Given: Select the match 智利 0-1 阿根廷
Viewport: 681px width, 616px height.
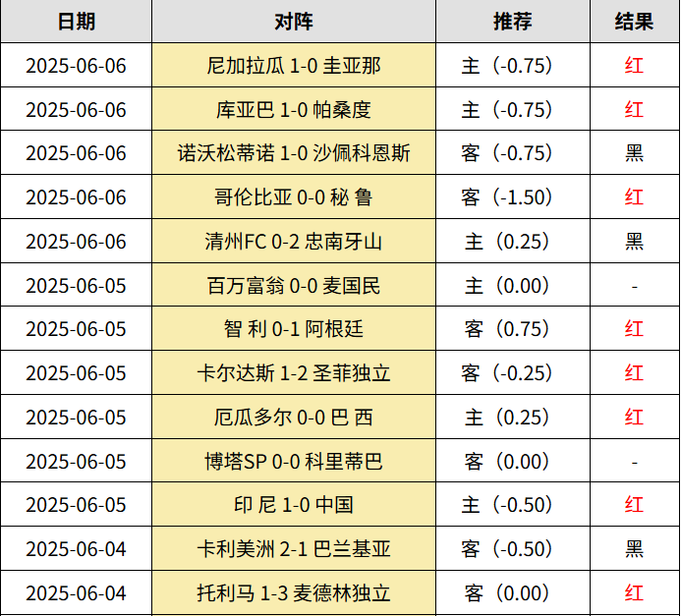Looking at the screenshot, I should (x=294, y=328).
